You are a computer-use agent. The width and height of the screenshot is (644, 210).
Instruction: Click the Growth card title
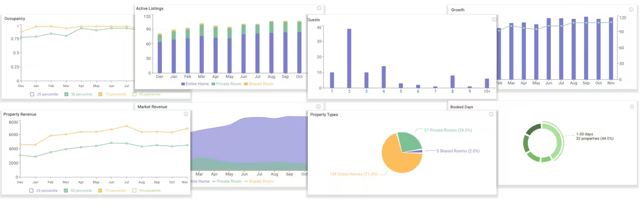(458, 10)
